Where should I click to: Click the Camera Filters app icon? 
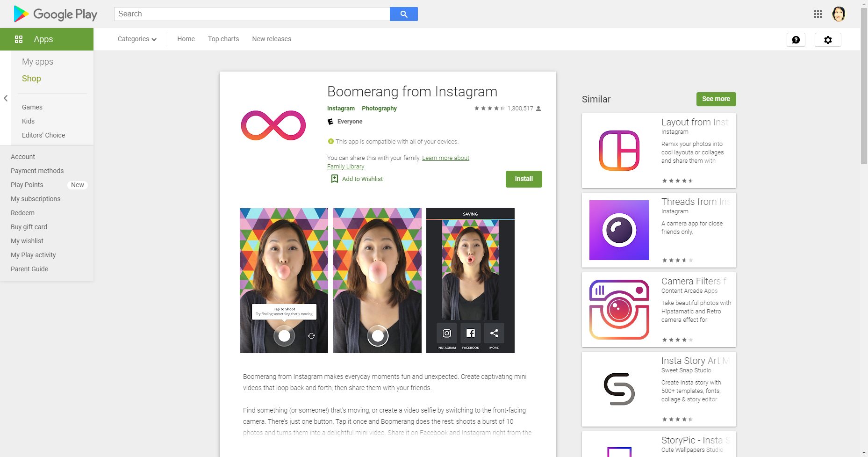[x=619, y=310]
